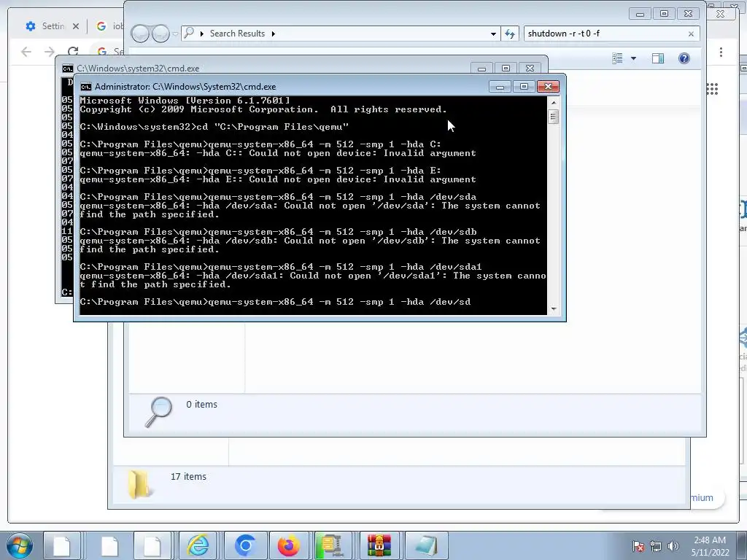Open Google apps grid icon
This screenshot has width=747, height=560.
click(x=712, y=88)
